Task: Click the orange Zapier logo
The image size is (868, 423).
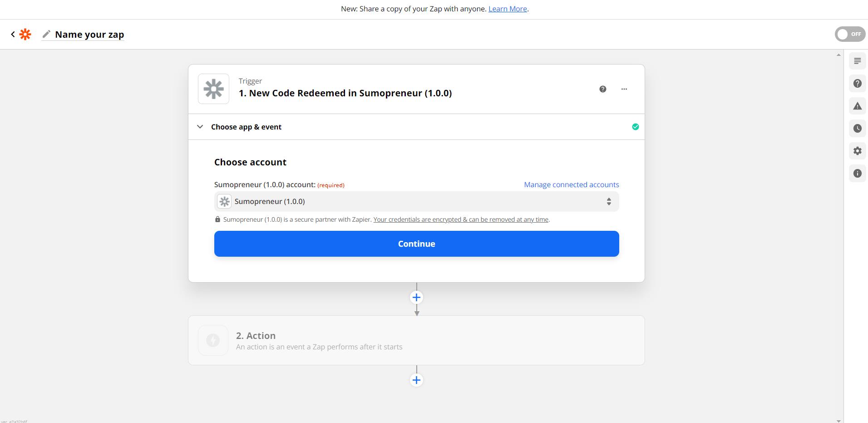Action: (x=25, y=34)
